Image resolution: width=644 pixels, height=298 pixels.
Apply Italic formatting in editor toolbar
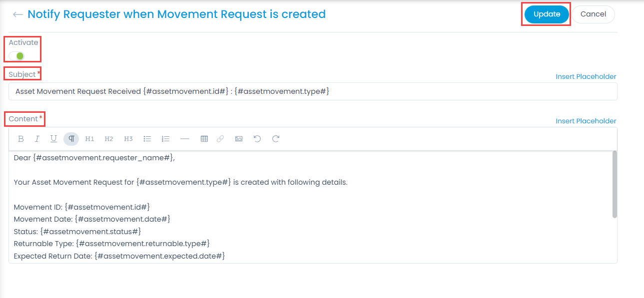pyautogui.click(x=37, y=139)
